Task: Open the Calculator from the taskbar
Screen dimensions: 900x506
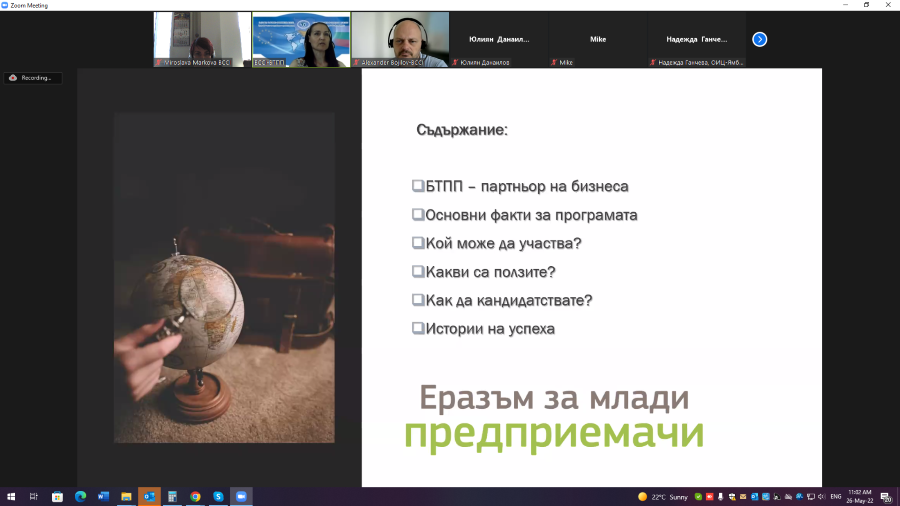Action: pyautogui.click(x=172, y=497)
